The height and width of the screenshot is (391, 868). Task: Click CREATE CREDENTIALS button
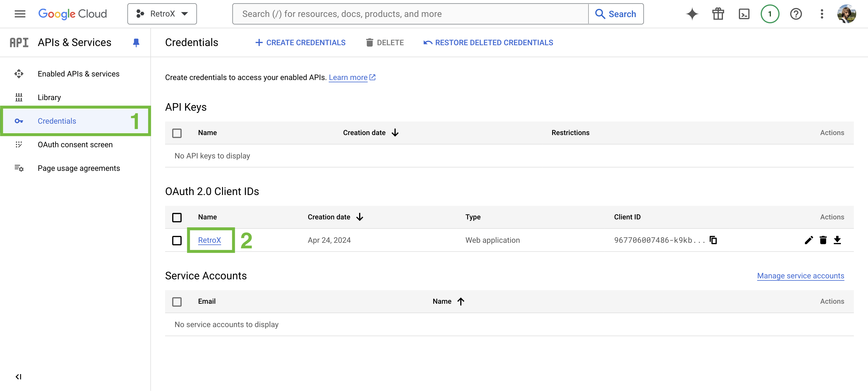[300, 42]
